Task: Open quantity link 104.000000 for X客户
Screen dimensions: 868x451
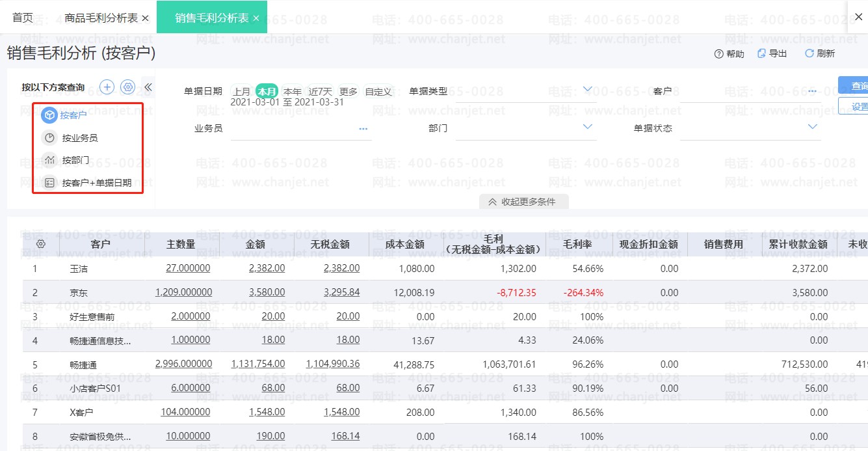Action: point(185,412)
